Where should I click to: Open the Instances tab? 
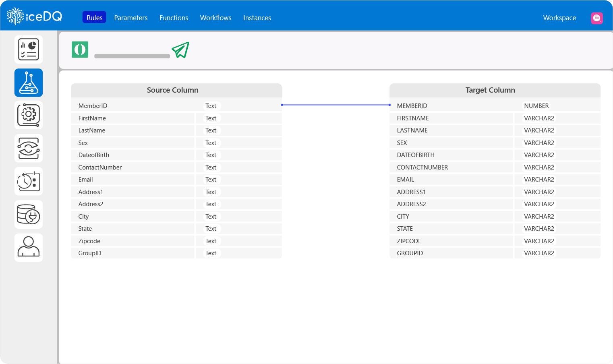(257, 18)
